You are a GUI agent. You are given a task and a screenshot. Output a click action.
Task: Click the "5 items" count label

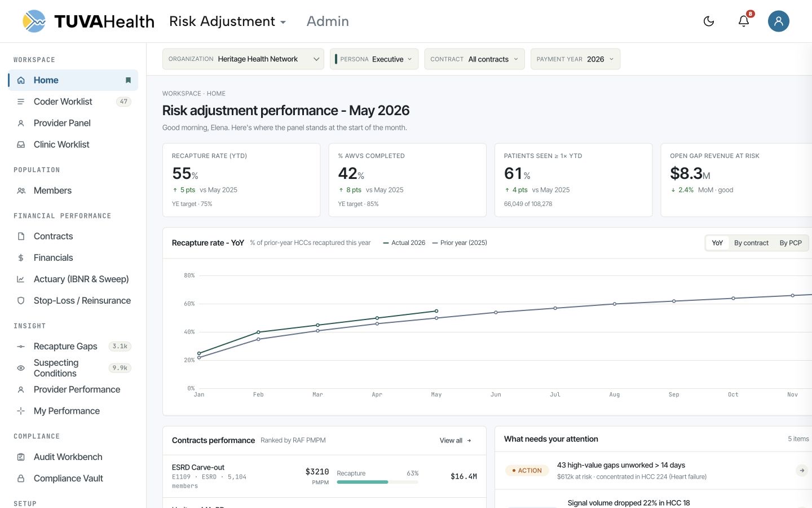coord(798,439)
